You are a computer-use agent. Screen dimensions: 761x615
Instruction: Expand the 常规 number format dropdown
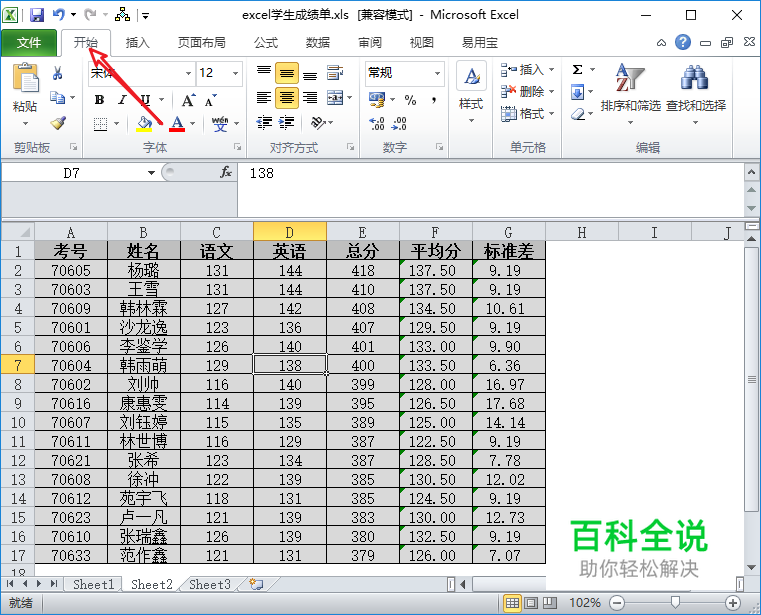click(437, 73)
